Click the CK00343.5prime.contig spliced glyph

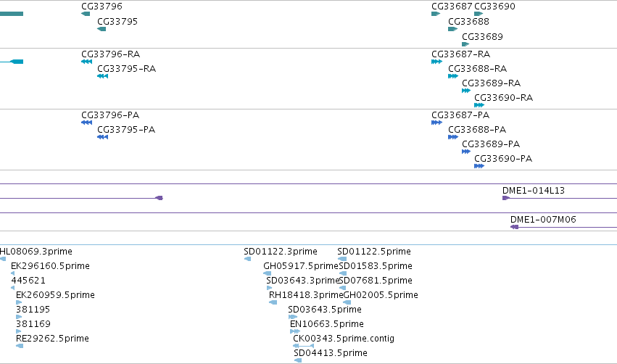point(303,345)
